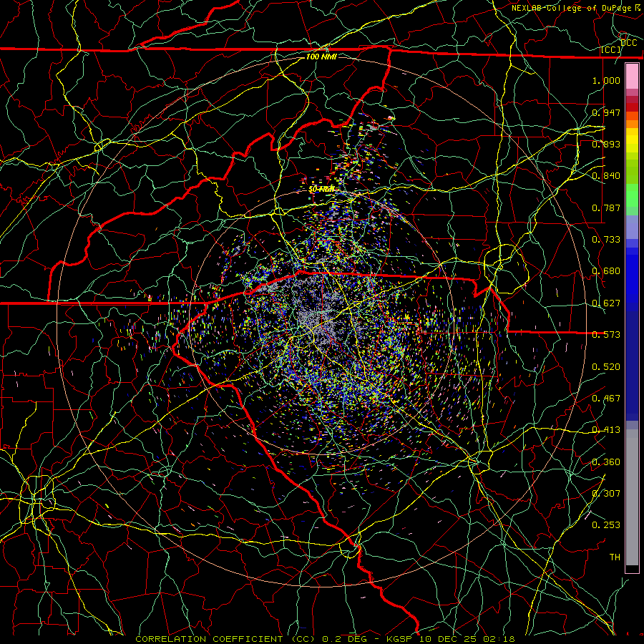Click the 02:18 timestamp
This screenshot has width=644, height=644.
click(499, 639)
